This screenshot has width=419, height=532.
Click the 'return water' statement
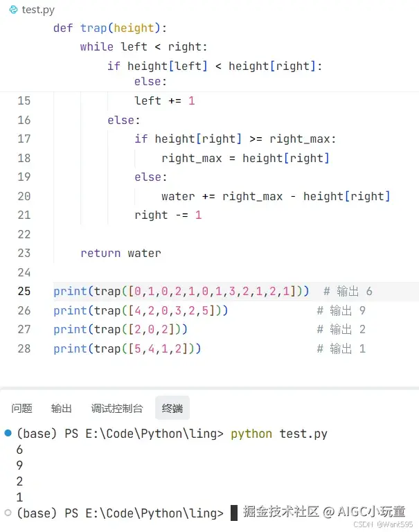121,253
